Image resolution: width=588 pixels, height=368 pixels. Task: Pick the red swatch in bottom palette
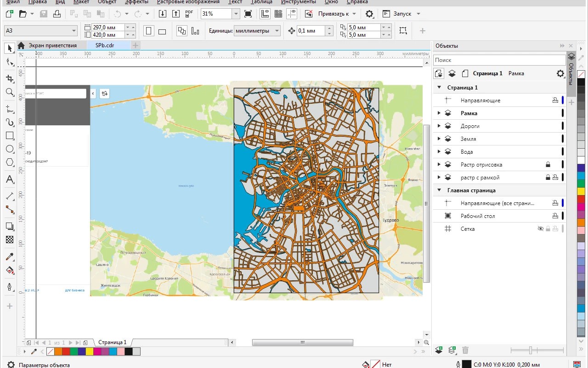point(66,351)
